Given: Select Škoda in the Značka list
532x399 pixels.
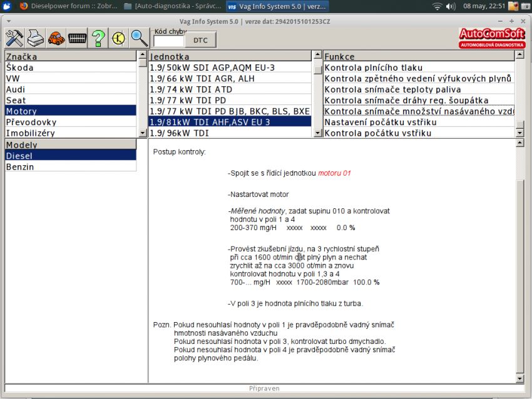Looking at the screenshot, I should [x=70, y=68].
